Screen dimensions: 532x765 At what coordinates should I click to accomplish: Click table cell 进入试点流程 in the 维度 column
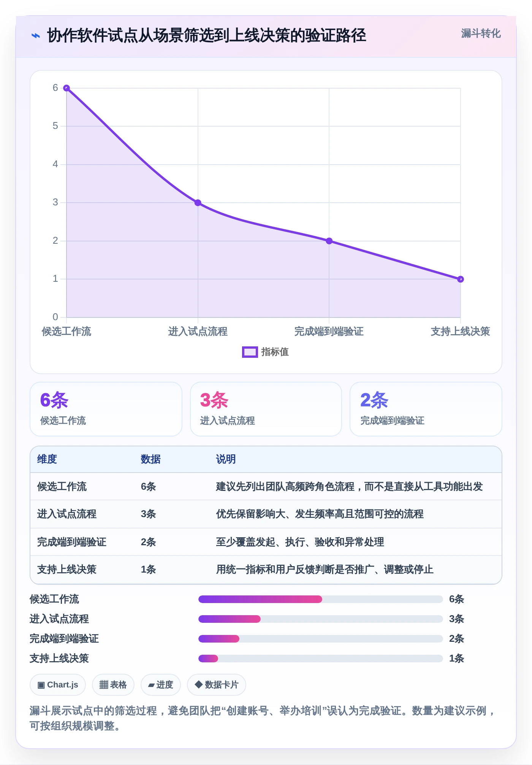tap(67, 514)
